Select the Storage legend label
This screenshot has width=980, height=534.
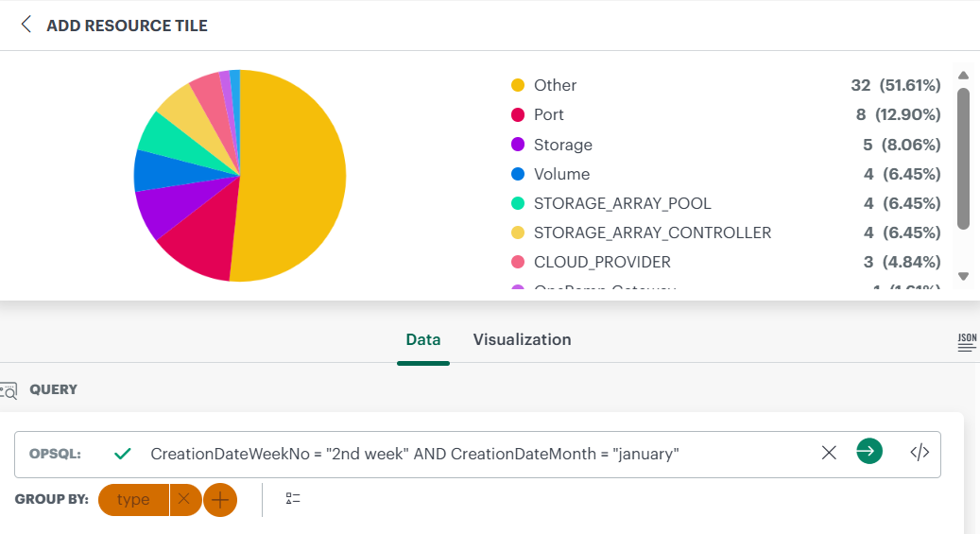[563, 145]
